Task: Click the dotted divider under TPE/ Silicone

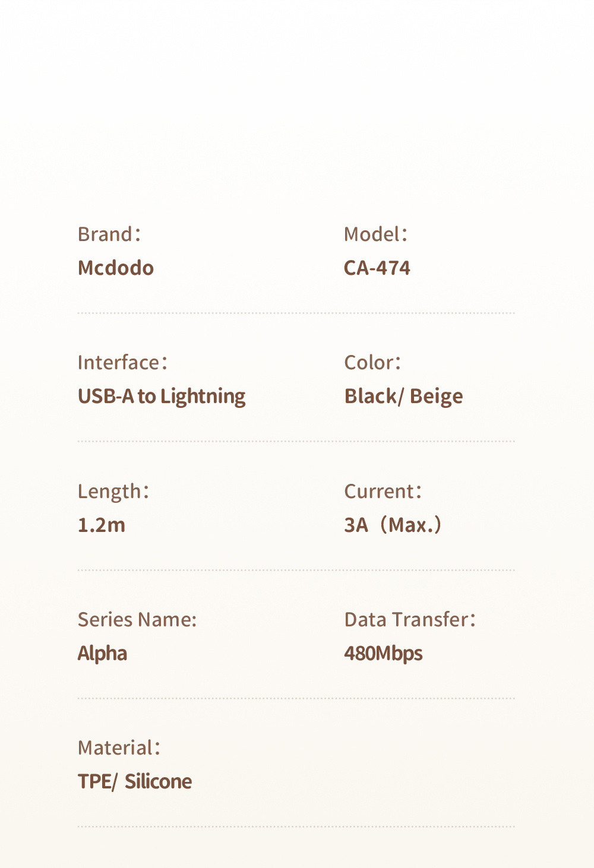Action: click(x=296, y=826)
